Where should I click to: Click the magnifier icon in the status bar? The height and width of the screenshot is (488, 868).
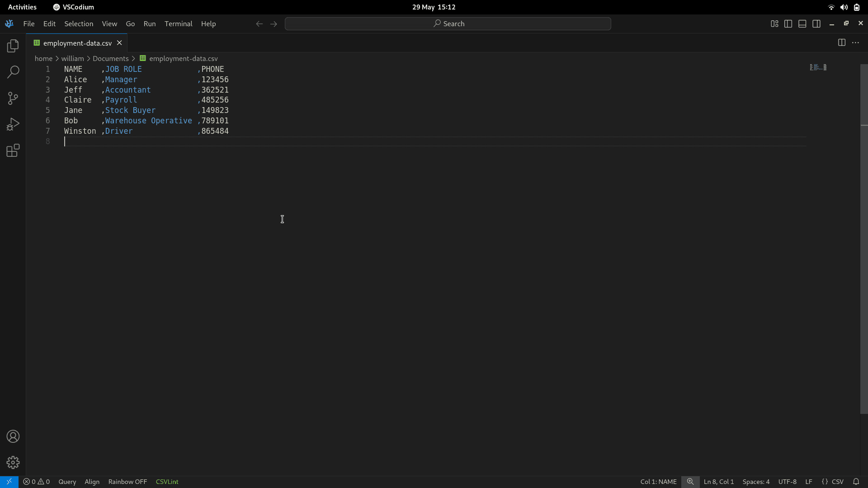(690, 482)
